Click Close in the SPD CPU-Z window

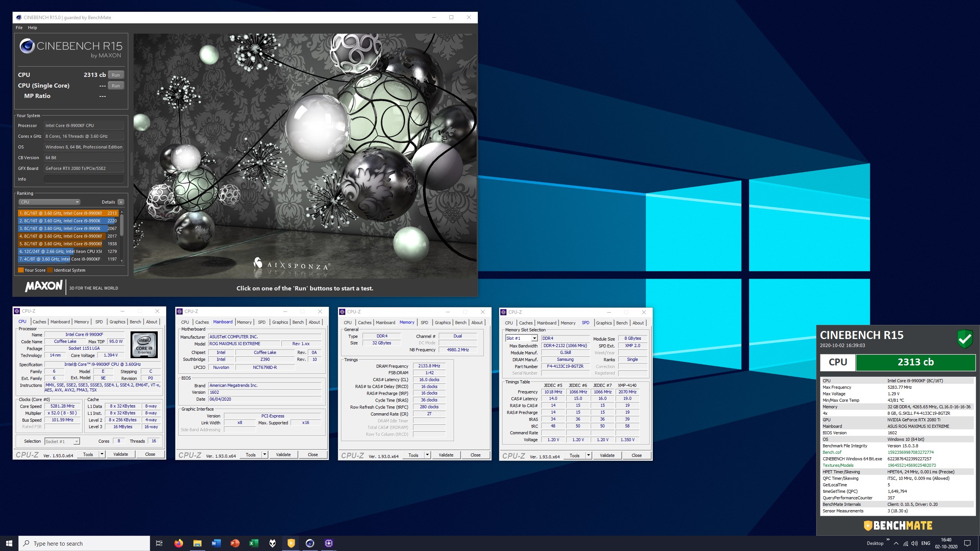tap(637, 455)
